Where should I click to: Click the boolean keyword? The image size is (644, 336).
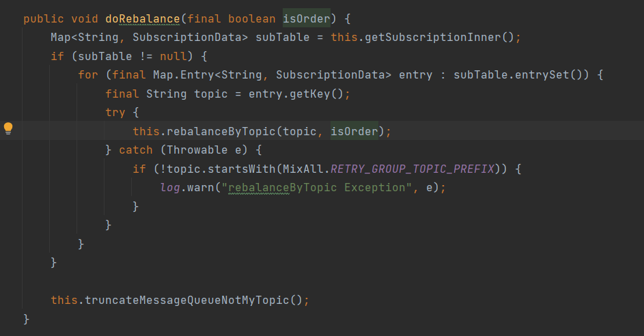coord(251,19)
